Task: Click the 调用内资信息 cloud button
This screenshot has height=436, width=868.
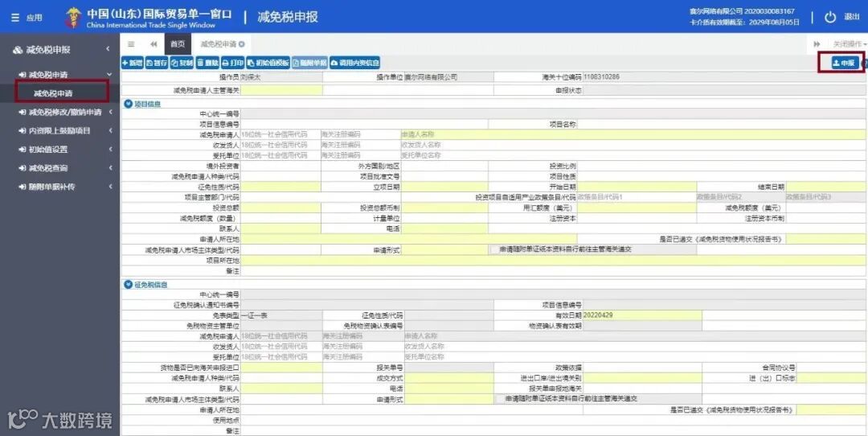Action: (x=355, y=64)
